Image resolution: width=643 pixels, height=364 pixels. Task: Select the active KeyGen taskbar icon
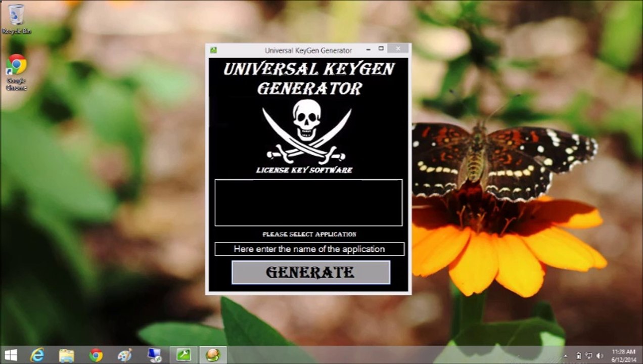coord(213,355)
